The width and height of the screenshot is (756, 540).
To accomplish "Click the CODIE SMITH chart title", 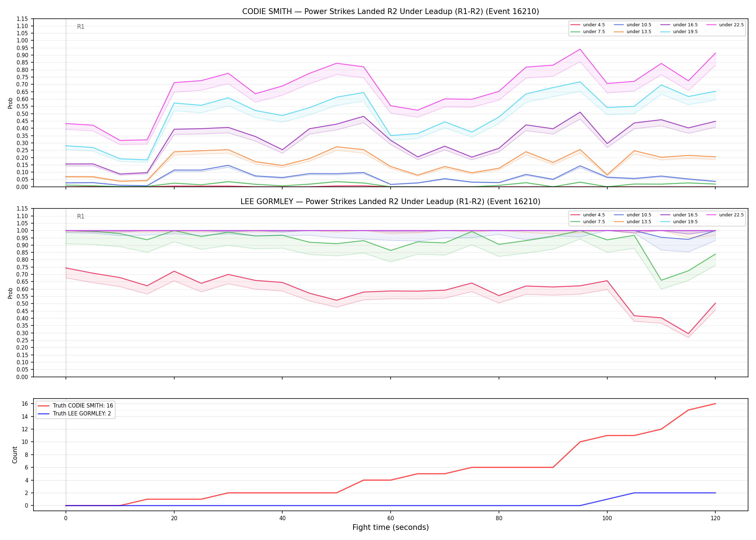I will (x=391, y=12).
